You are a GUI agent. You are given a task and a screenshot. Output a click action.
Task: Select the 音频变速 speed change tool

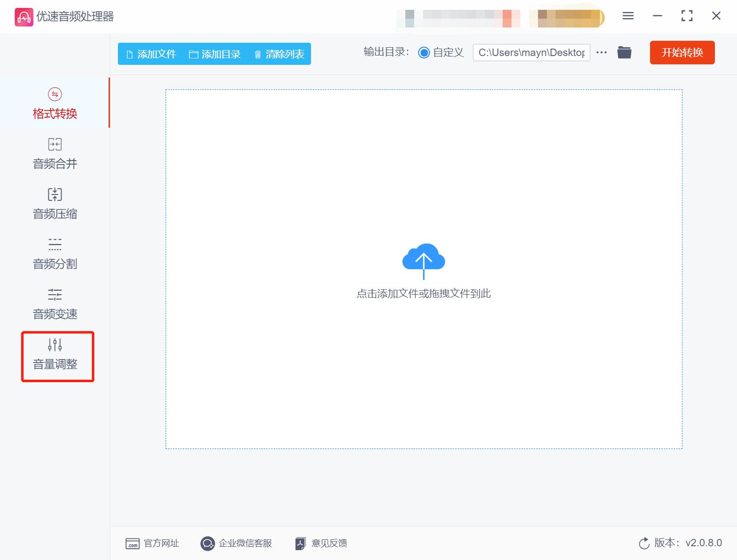click(54, 304)
